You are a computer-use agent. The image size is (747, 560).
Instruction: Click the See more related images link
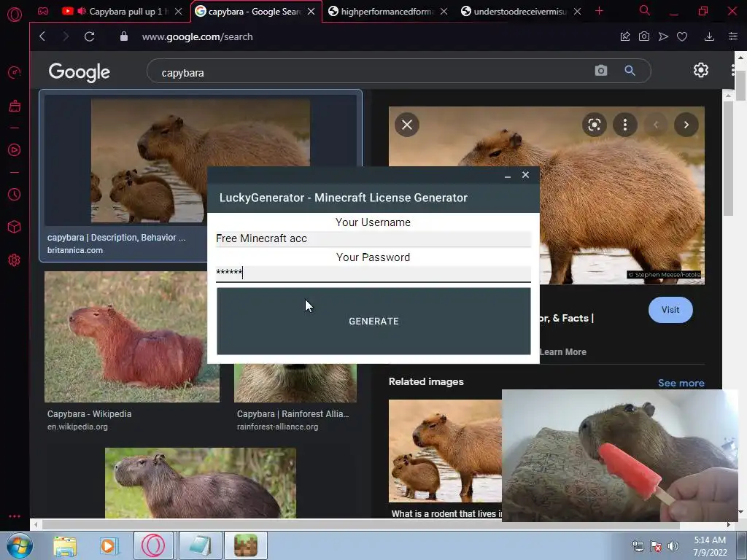click(681, 383)
